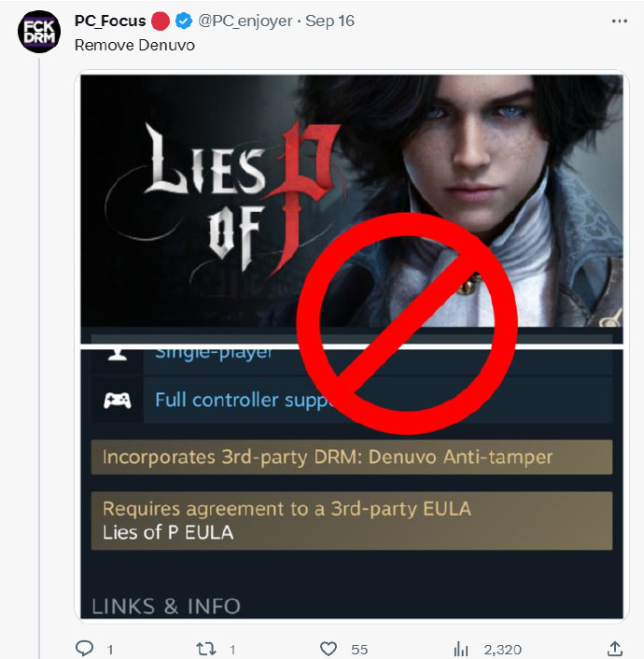Share the tweet using the upload arrow icon
Screen dimensions: 644x659
[615, 648]
